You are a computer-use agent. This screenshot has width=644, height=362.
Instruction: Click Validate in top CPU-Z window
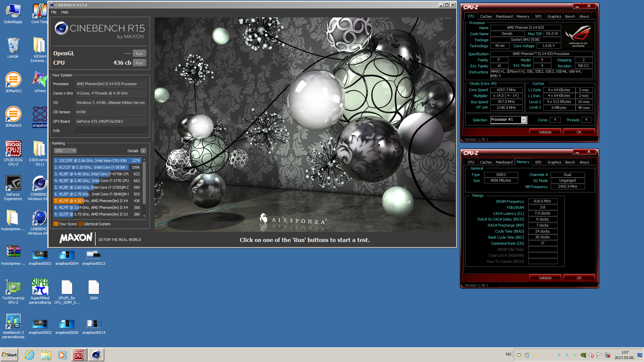click(x=545, y=132)
